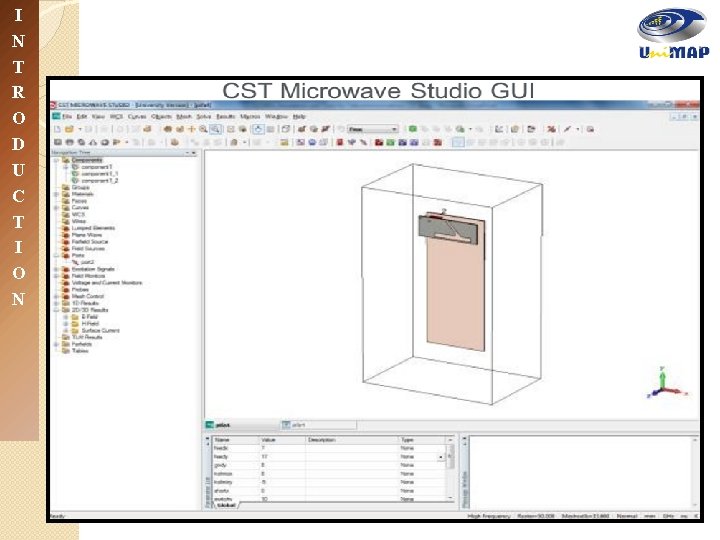Switch to the first document tab below viewport
The image size is (720, 540).
click(x=242, y=425)
